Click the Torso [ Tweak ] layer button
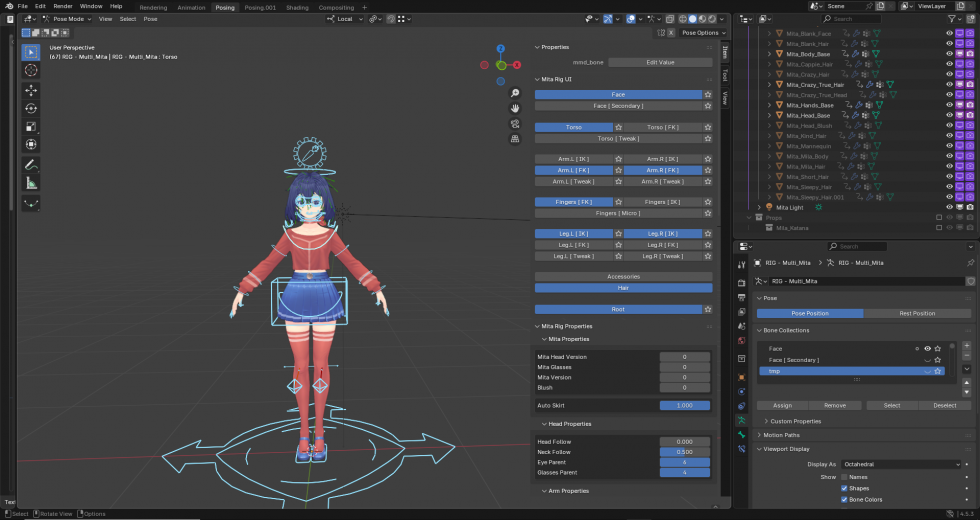Viewport: 980px width, 520px height. tap(618, 139)
